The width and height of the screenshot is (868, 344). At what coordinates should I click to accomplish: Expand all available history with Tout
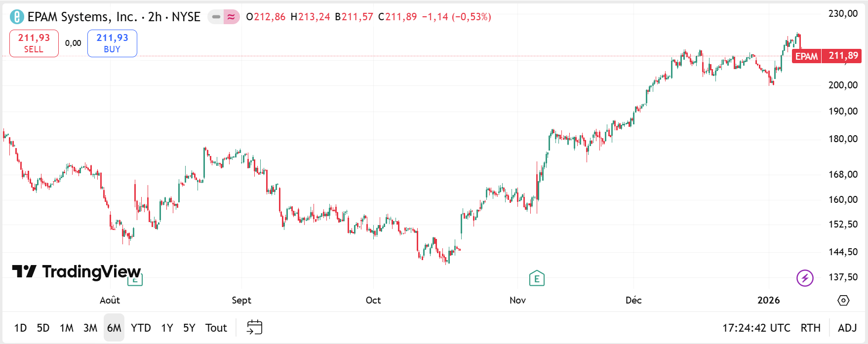click(x=216, y=327)
